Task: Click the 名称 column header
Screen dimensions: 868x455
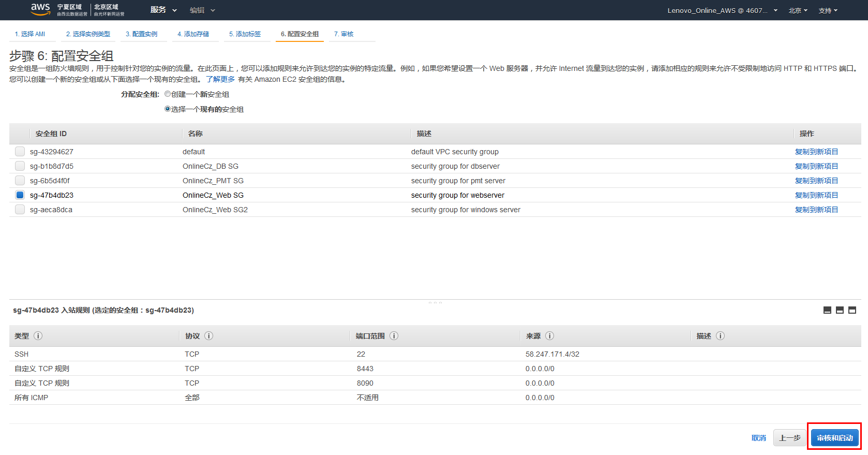Action: pos(195,134)
